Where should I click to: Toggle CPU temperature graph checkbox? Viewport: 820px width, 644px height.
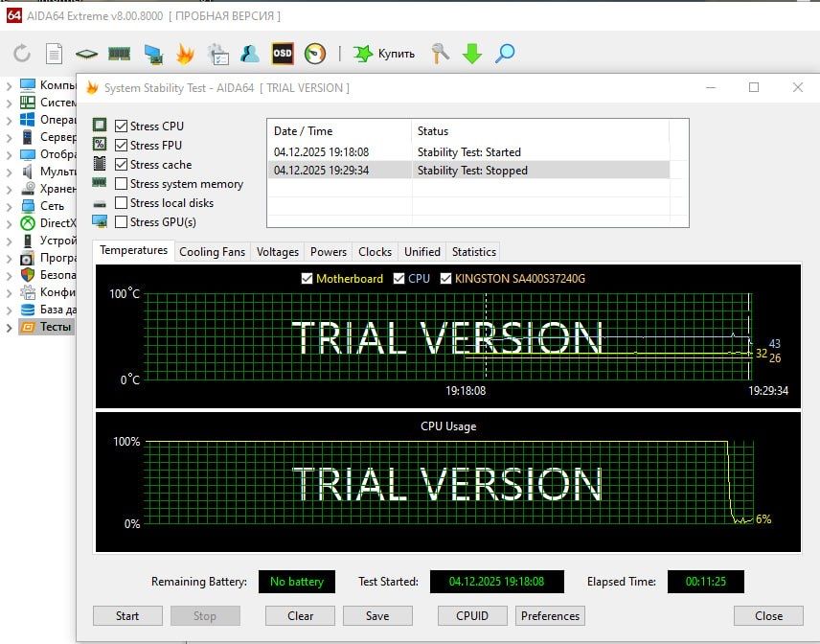399,278
